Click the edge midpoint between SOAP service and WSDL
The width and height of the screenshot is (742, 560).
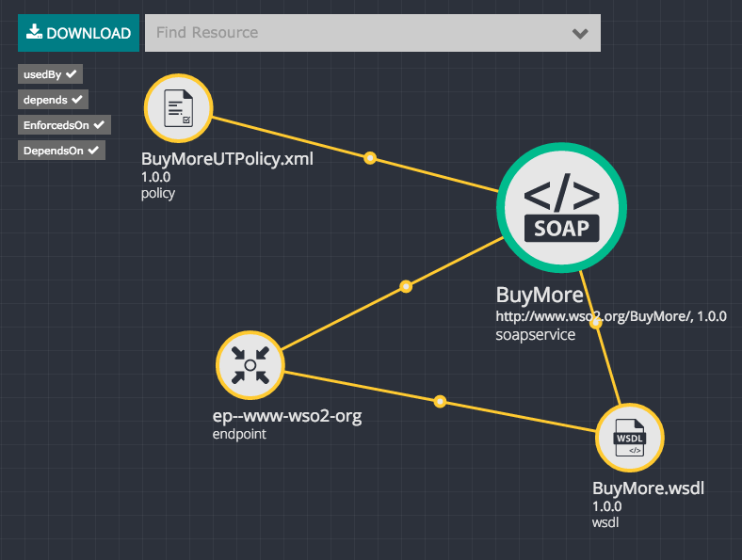(x=596, y=323)
